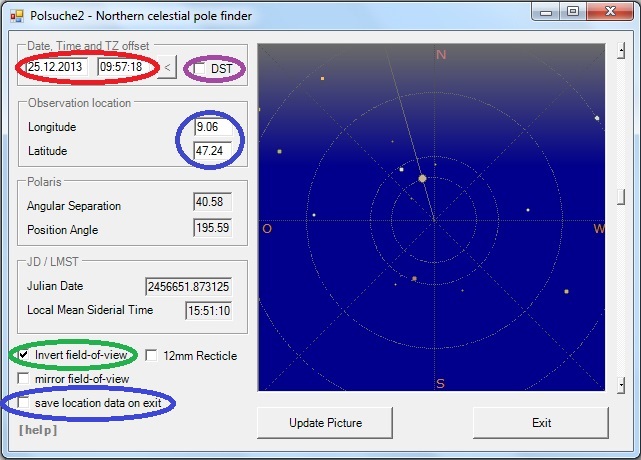Click Local Mean Siderial Time value

[209, 311]
